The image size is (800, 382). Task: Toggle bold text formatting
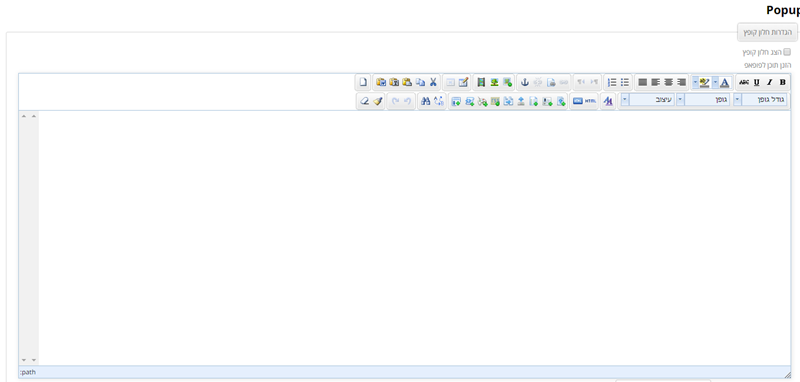[782, 82]
